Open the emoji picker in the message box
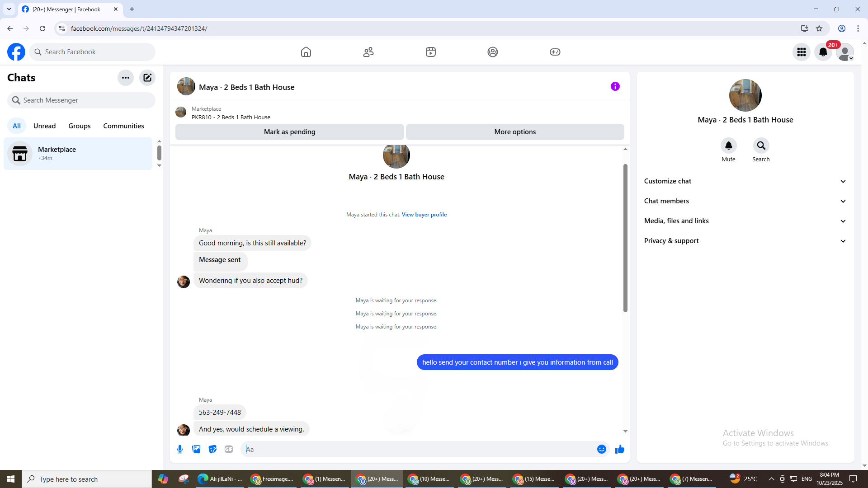This screenshot has height=488, width=868. [601, 449]
